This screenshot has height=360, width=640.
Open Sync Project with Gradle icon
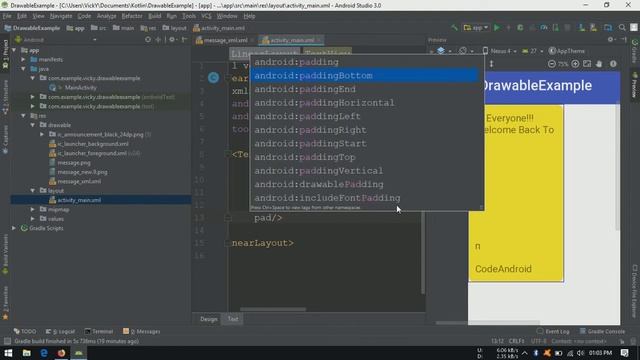tap(582, 28)
